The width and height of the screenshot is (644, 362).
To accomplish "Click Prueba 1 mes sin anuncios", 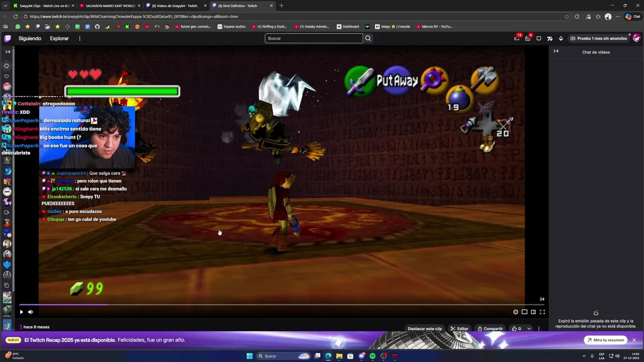I will (x=598, y=38).
